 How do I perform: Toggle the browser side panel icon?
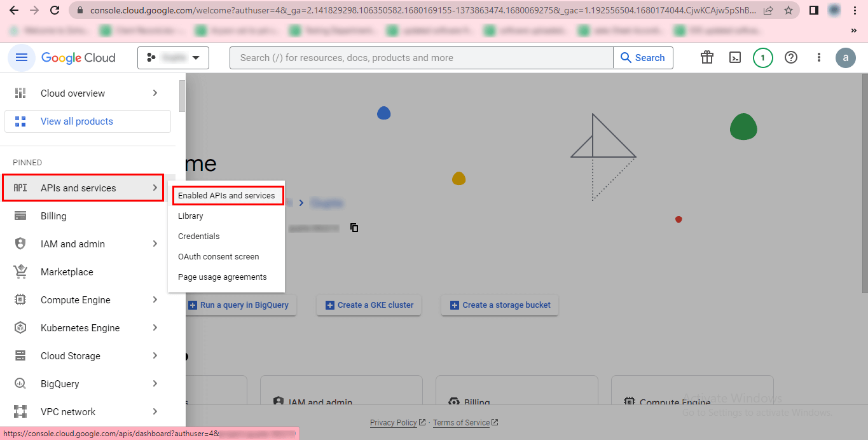[x=814, y=10]
